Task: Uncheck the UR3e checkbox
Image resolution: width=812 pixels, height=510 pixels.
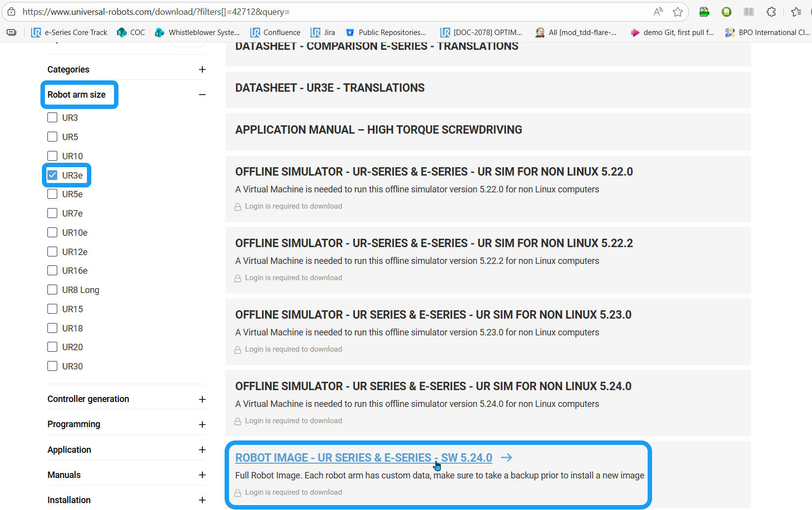Action: [x=53, y=175]
